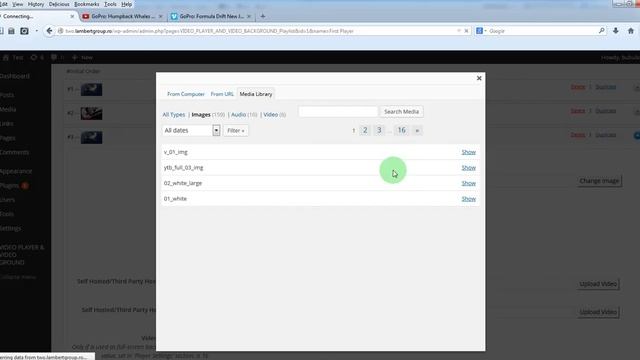This screenshot has height=360, width=640.
Task: Close the Connecting browser tab
Action: [x=72, y=16]
